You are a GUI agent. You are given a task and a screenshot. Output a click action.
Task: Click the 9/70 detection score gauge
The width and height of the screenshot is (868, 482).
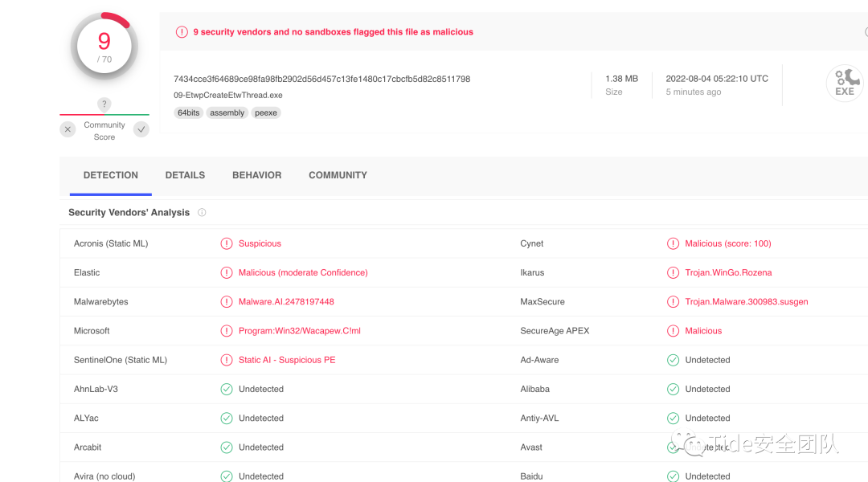tap(104, 47)
